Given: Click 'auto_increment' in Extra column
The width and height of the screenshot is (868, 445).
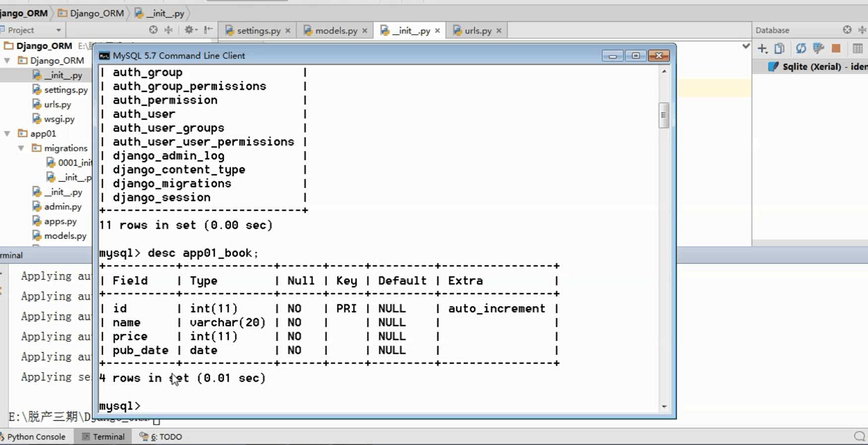Looking at the screenshot, I should point(497,309).
